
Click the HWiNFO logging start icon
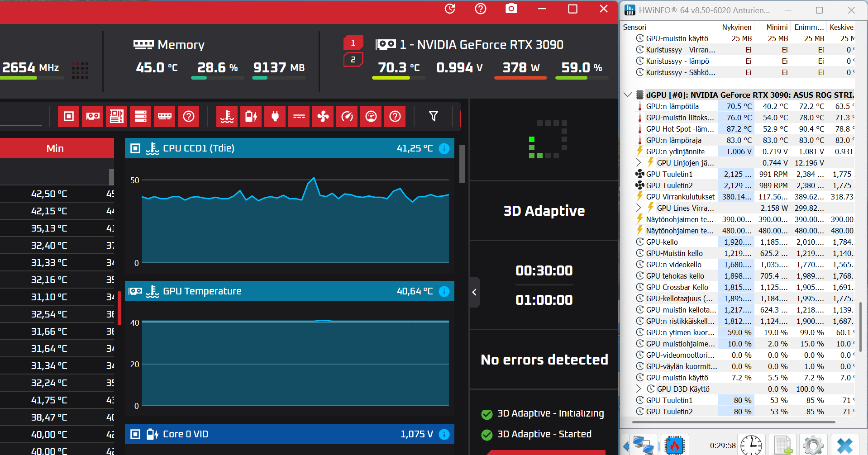(x=782, y=445)
